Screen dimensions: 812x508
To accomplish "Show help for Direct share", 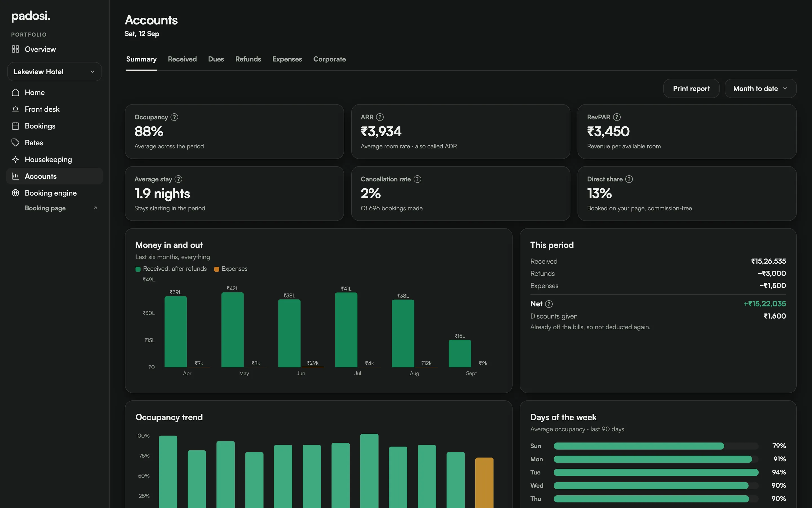I will click(629, 179).
